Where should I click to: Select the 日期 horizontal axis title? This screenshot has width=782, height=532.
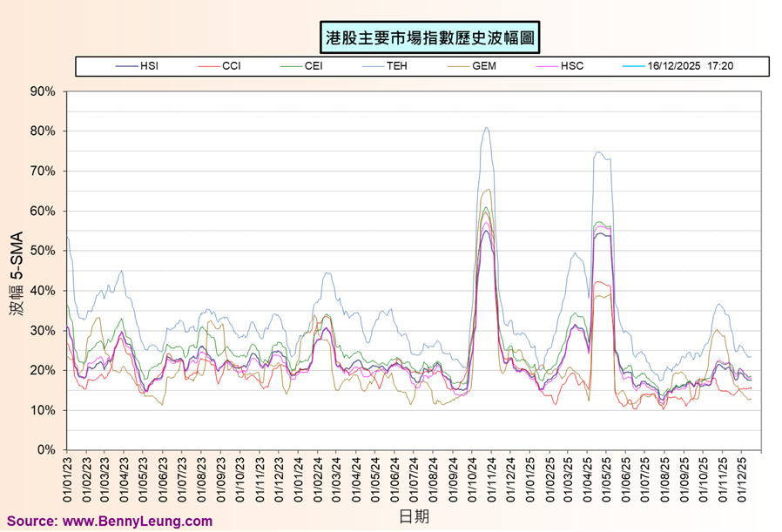tap(414, 515)
